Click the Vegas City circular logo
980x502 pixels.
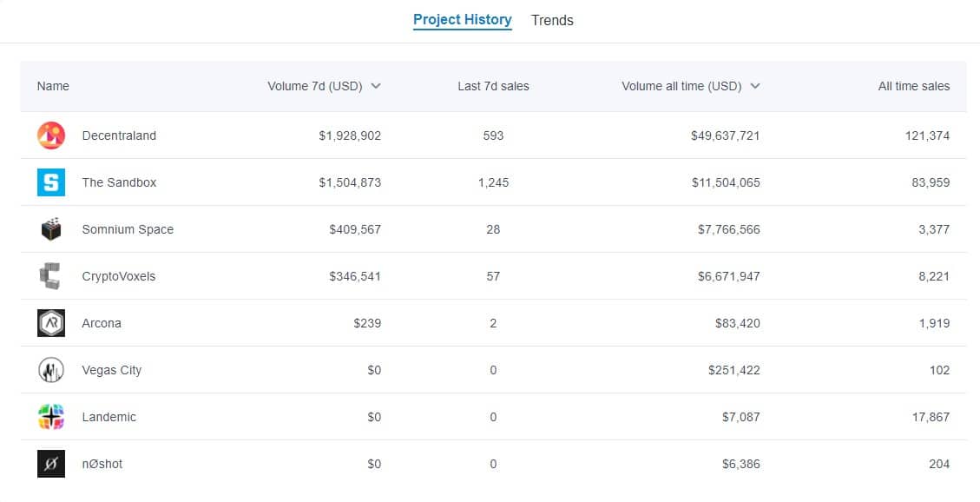(x=51, y=370)
